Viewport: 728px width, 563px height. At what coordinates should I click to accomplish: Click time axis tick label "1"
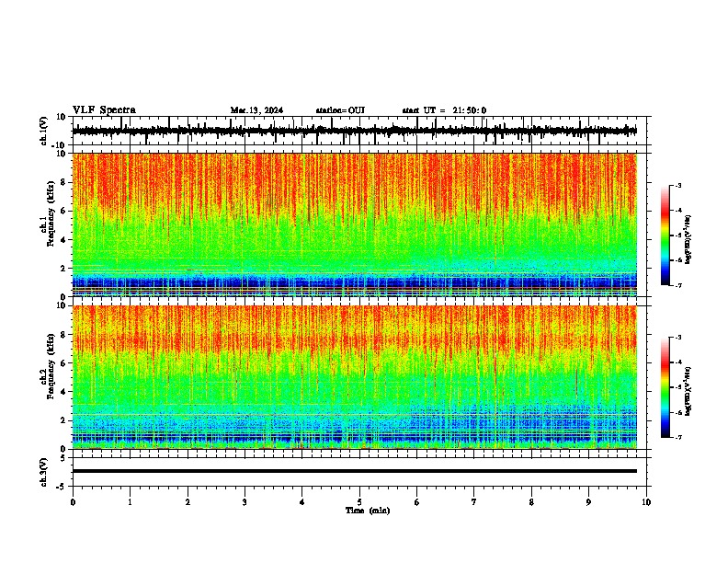pyautogui.click(x=130, y=502)
